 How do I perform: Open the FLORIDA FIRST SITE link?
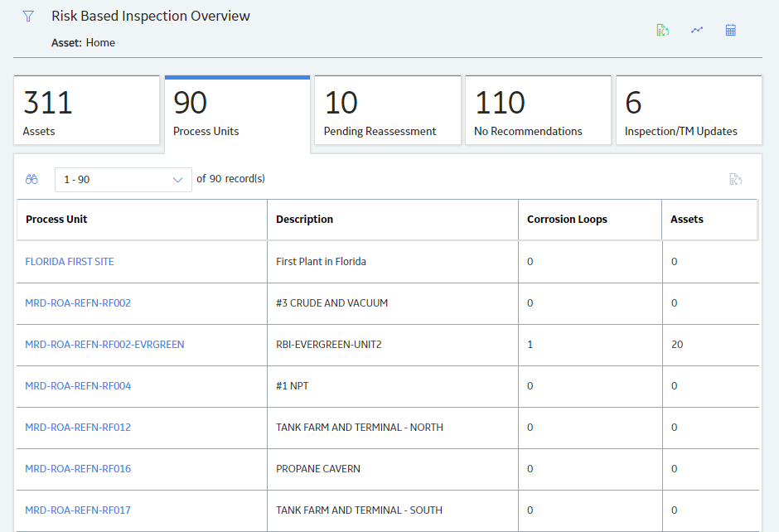[x=70, y=262]
